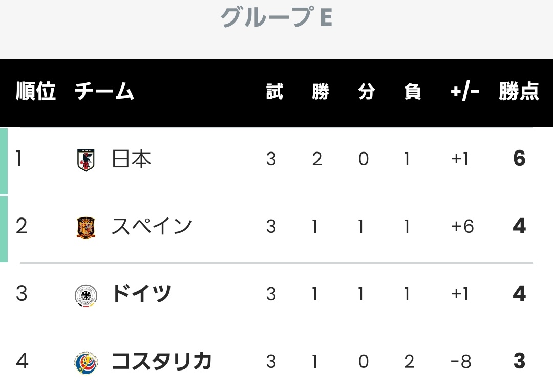The image size is (553, 392).
Task: Click the 分 draws column header
Action: [367, 92]
